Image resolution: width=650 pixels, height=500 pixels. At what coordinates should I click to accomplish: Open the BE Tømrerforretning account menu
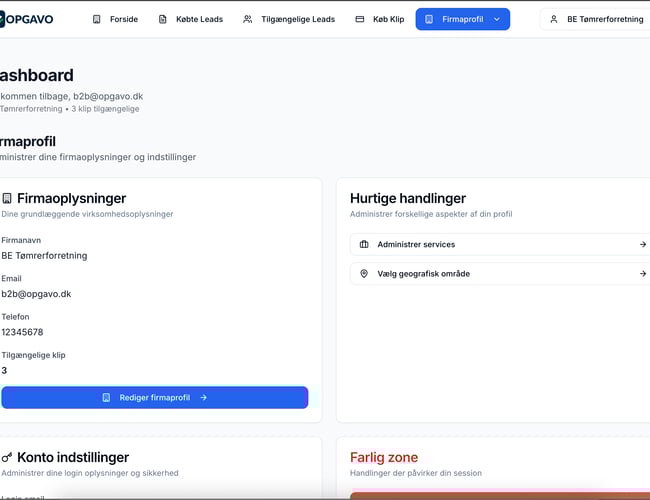pos(596,19)
